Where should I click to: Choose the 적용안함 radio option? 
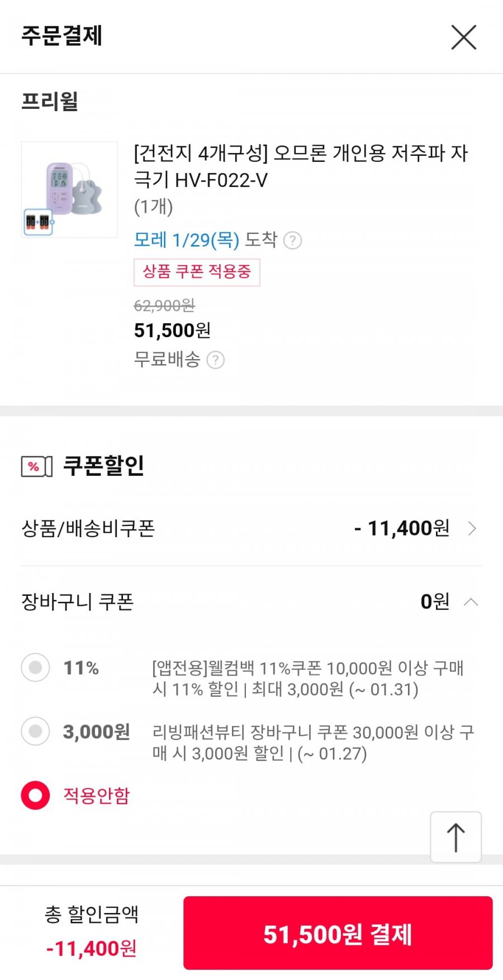tap(35, 795)
